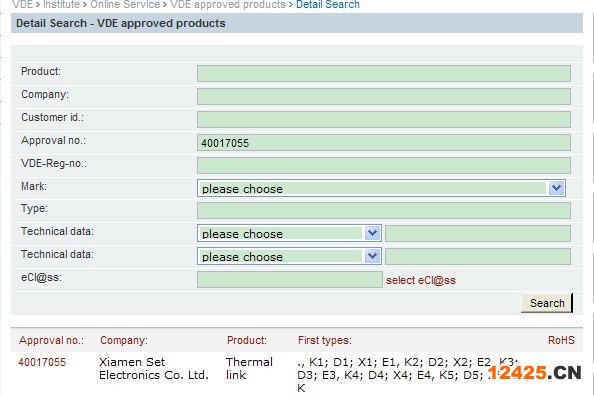Screen dimensions: 594x395
Task: Click the value field beside the second Technical data
Action: click(x=478, y=257)
